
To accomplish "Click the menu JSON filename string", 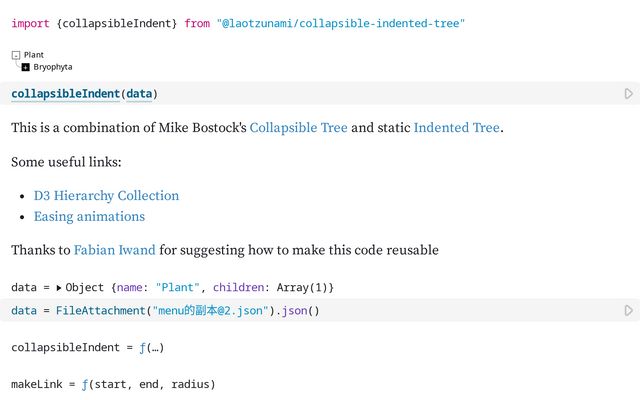I will [x=210, y=311].
